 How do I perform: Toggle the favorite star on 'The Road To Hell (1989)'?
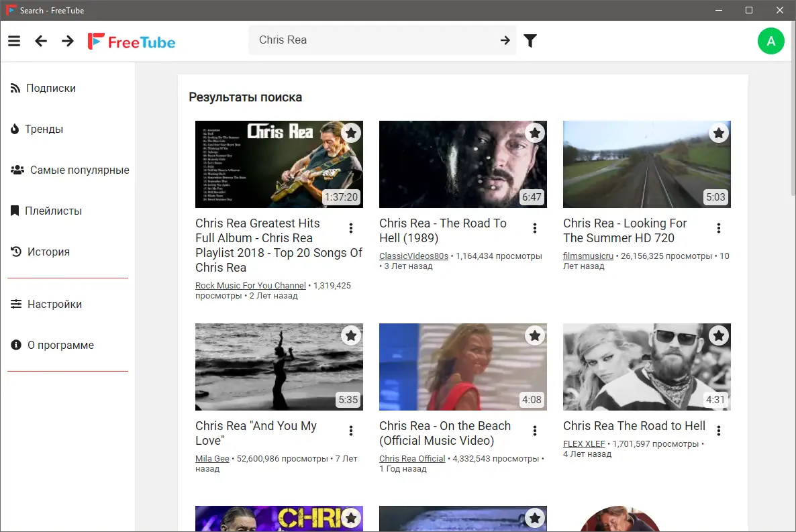[x=535, y=133]
